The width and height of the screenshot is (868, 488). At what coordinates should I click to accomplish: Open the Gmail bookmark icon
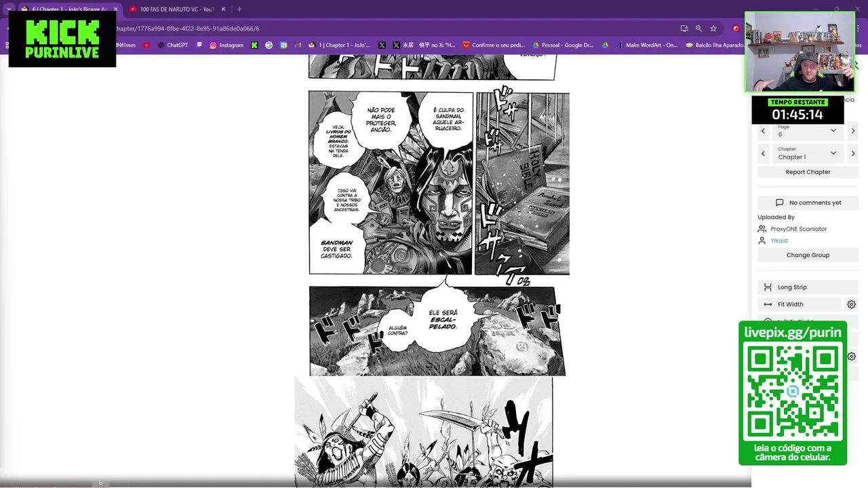[298, 45]
